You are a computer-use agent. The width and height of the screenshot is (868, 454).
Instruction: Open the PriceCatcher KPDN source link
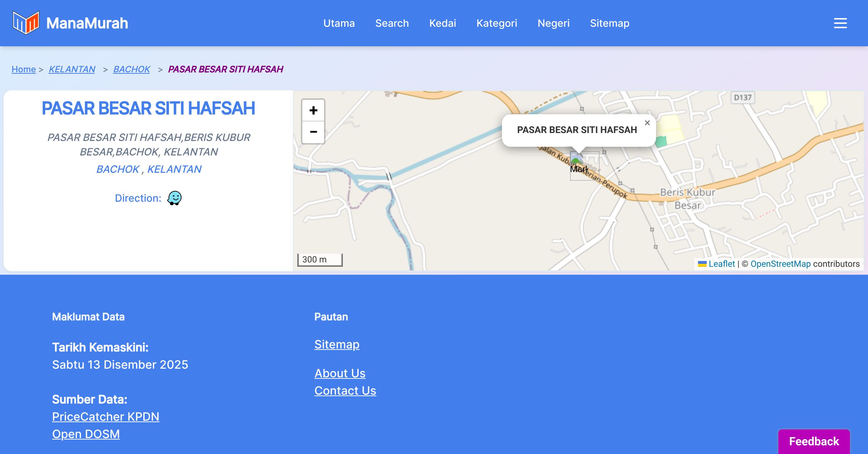point(106,416)
